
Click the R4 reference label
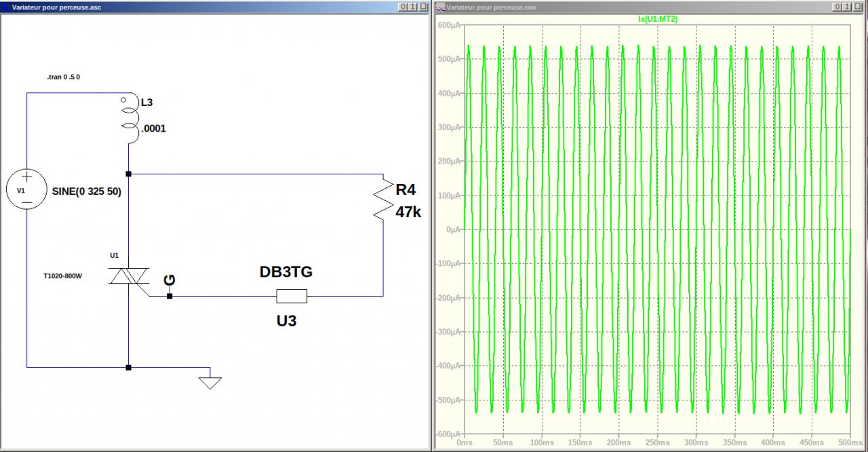[406, 189]
